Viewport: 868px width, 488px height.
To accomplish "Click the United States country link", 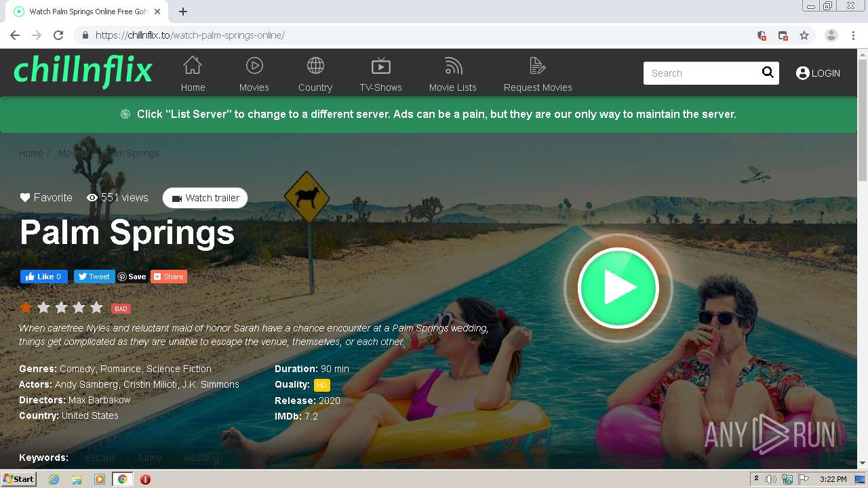I will [x=90, y=415].
